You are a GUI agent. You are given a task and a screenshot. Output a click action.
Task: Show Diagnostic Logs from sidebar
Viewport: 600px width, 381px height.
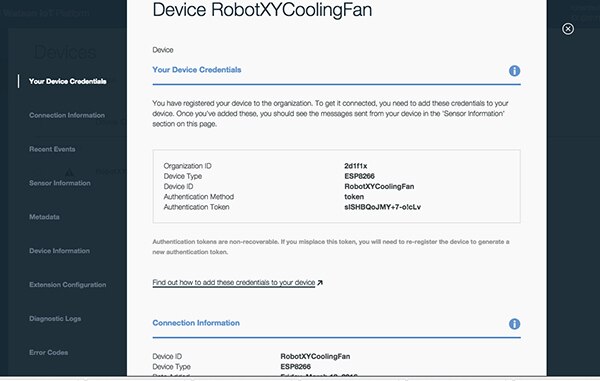pos(55,319)
